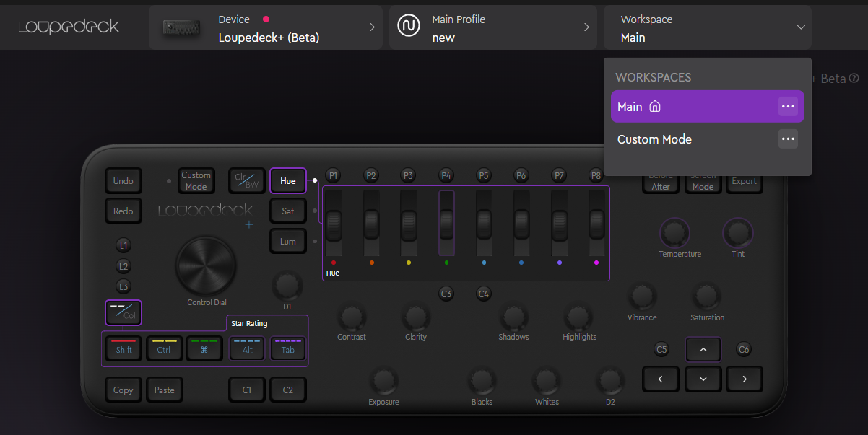Click the Loupedeck logo
868x435 pixels.
point(69,27)
